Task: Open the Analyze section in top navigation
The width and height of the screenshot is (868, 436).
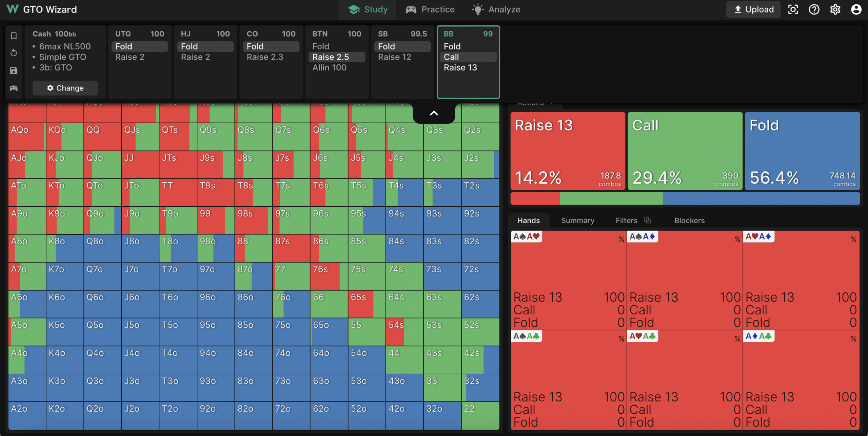Action: [x=496, y=9]
